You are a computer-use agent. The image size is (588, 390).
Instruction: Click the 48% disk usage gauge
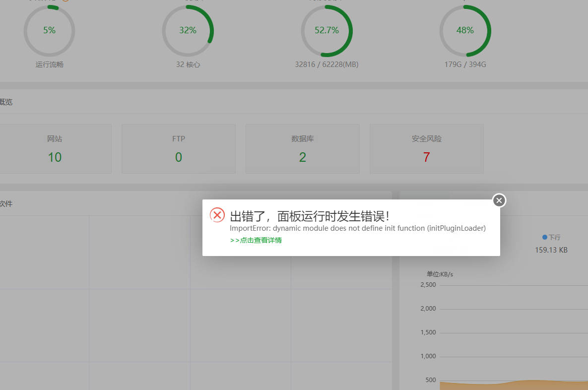(465, 31)
